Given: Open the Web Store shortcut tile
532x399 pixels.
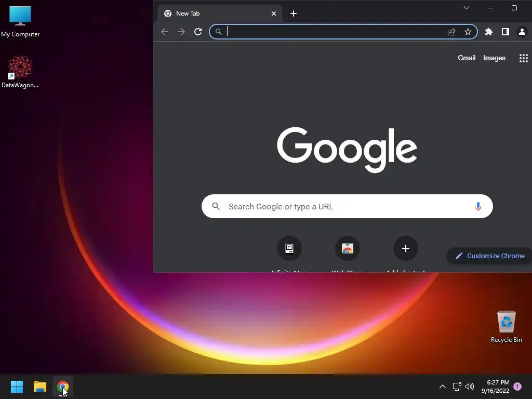Looking at the screenshot, I should [x=348, y=248].
